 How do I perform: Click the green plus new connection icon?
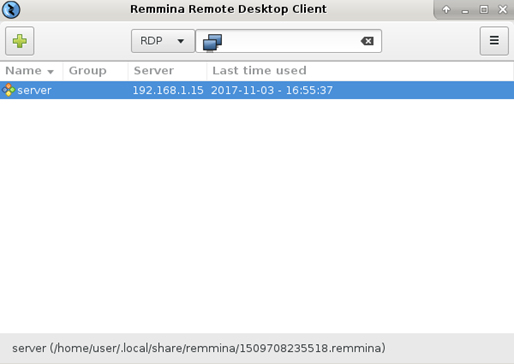pos(20,41)
